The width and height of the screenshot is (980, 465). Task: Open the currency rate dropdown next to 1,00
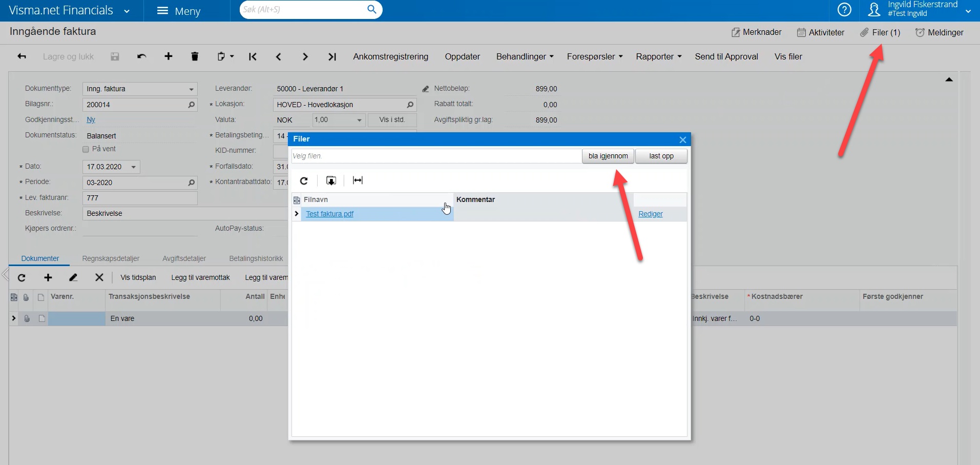click(359, 120)
